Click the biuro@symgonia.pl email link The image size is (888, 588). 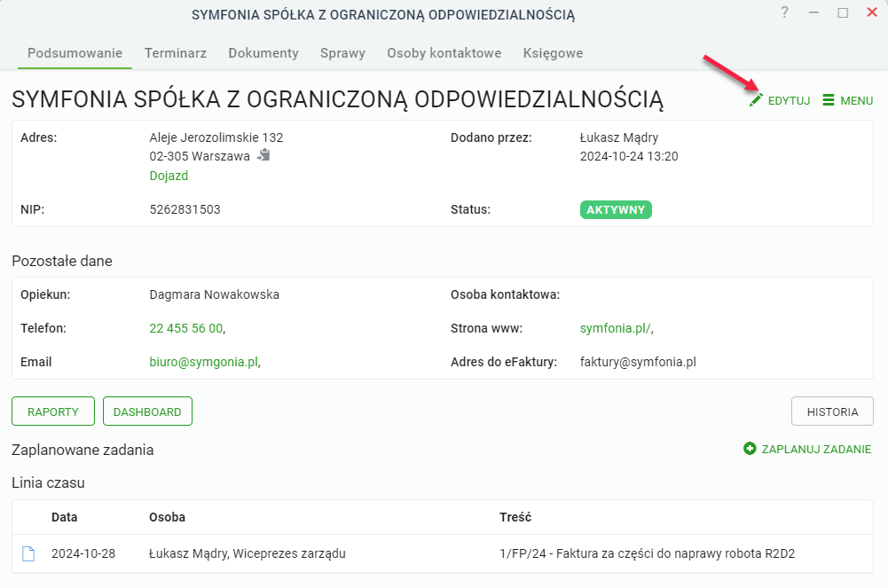(204, 362)
